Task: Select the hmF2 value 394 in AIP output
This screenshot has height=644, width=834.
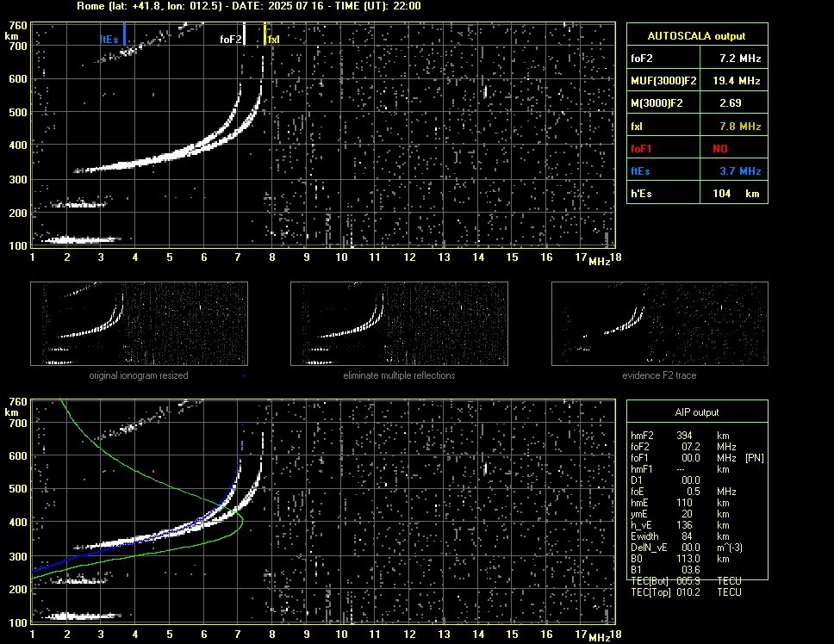Action: pyautogui.click(x=685, y=436)
